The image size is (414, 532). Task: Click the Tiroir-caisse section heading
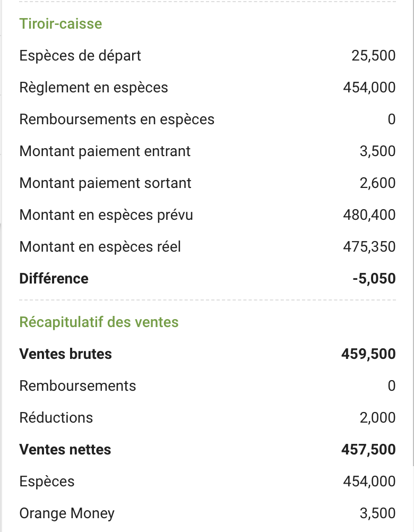pos(61,24)
